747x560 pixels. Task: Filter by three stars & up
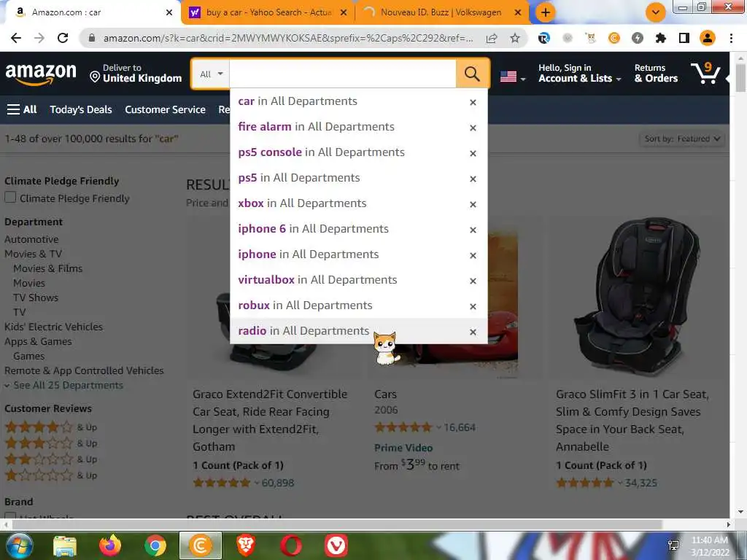50,443
